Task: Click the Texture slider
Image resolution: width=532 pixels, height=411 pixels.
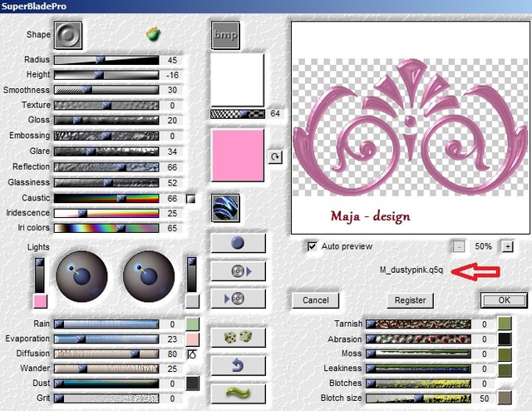Action: [x=106, y=106]
